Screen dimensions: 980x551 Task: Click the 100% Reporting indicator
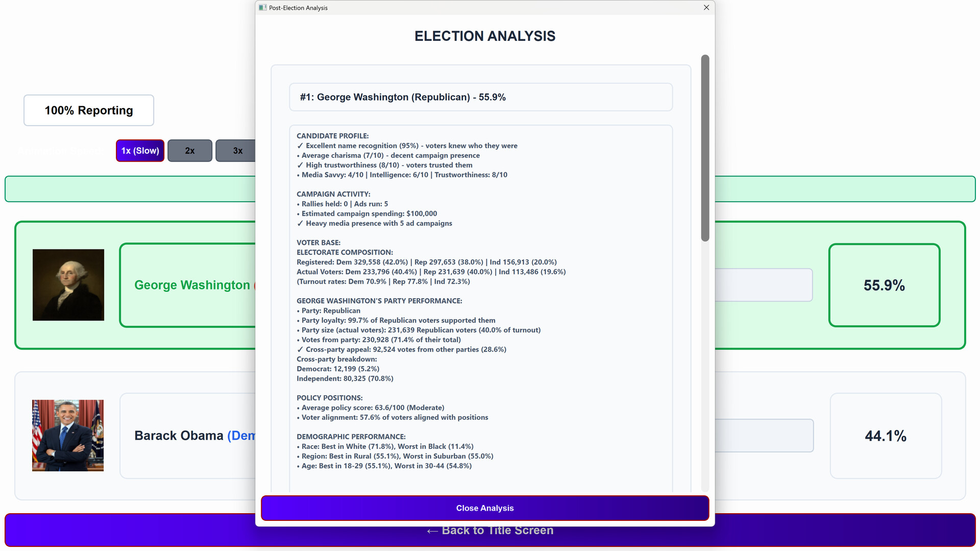point(89,110)
